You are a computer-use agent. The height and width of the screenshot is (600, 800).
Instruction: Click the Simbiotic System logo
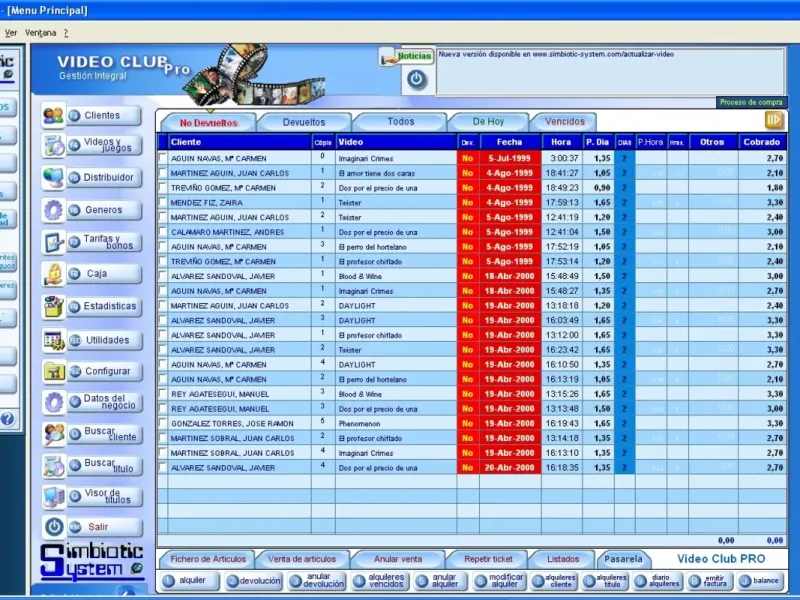click(x=92, y=562)
